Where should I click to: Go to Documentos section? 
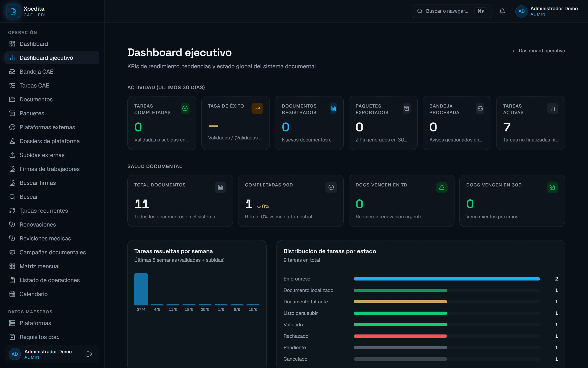(x=52, y=99)
